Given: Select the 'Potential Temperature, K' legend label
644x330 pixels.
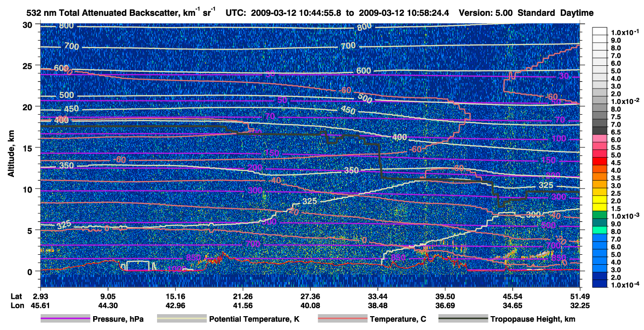Looking at the screenshot, I should (x=254, y=320).
